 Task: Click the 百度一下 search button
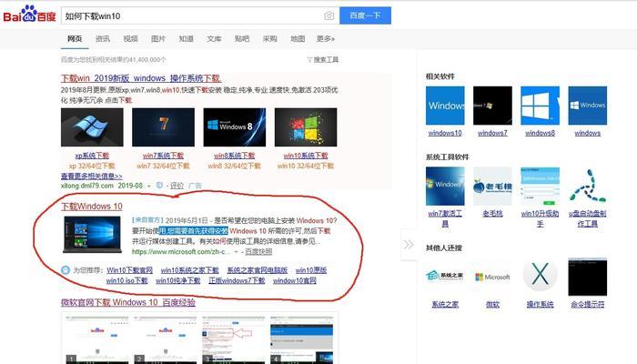pos(365,15)
